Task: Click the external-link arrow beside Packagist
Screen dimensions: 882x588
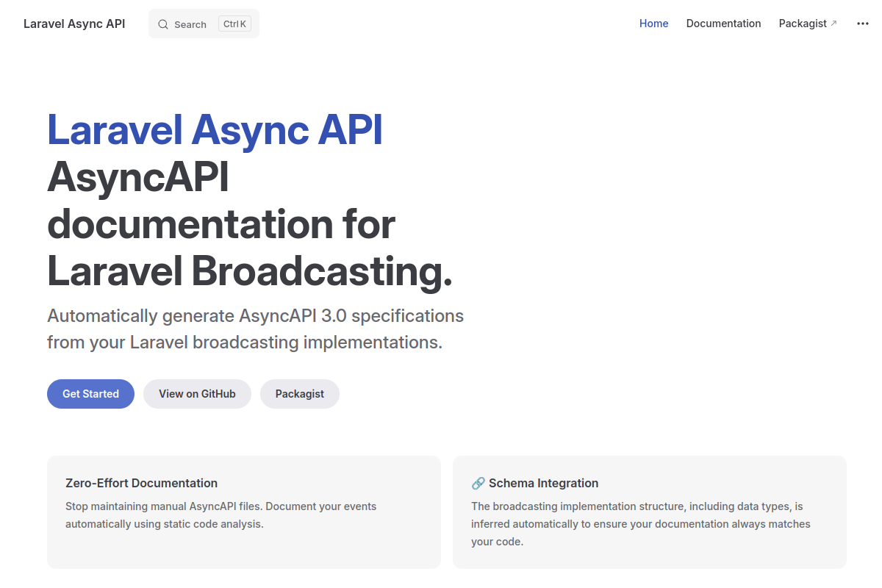Action: (833, 24)
